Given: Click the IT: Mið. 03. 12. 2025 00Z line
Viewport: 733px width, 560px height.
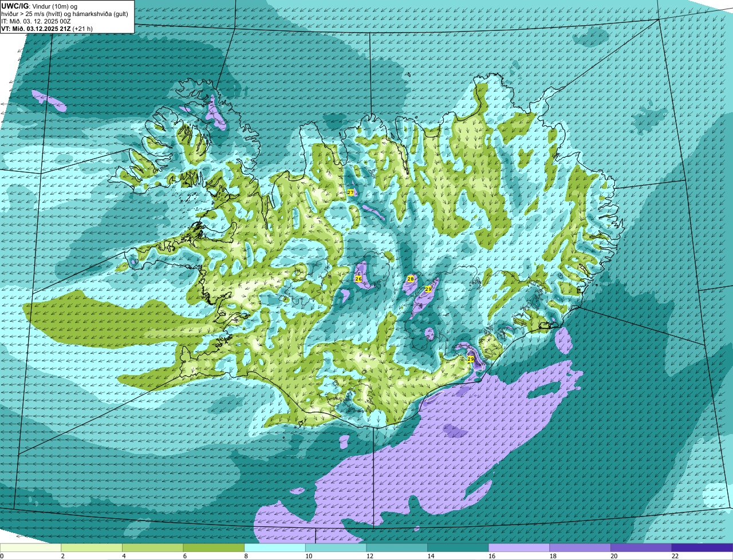Looking at the screenshot, I should [x=36, y=21].
